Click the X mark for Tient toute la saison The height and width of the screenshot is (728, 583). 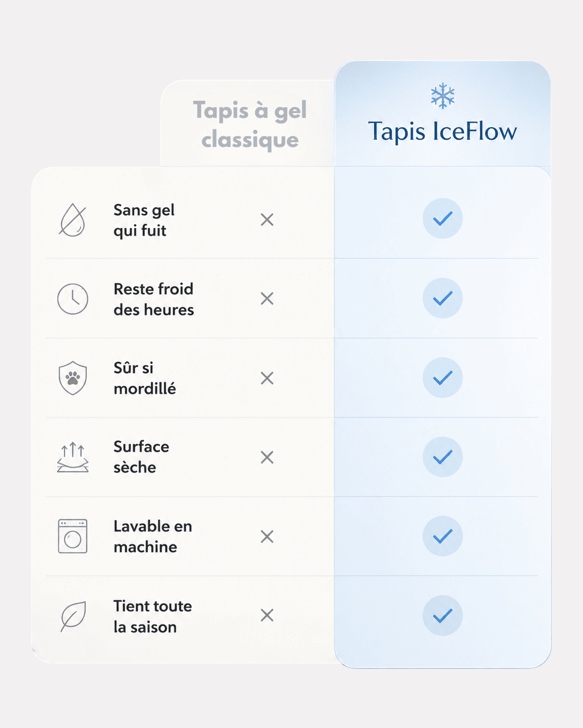pyautogui.click(x=267, y=615)
